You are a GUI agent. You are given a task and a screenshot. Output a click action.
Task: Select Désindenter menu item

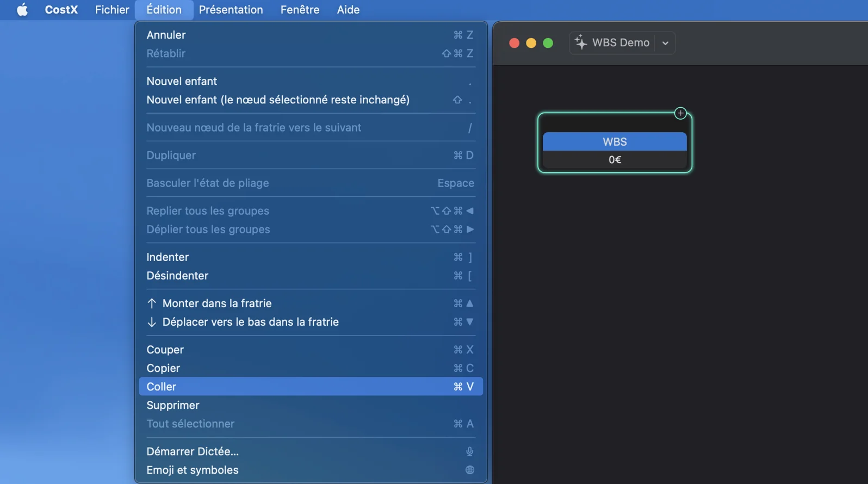tap(177, 276)
